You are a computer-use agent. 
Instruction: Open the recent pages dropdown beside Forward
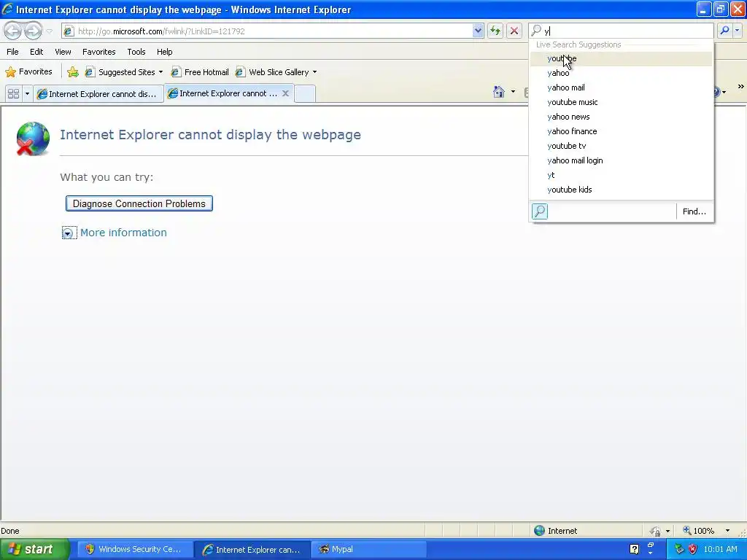[x=49, y=31]
